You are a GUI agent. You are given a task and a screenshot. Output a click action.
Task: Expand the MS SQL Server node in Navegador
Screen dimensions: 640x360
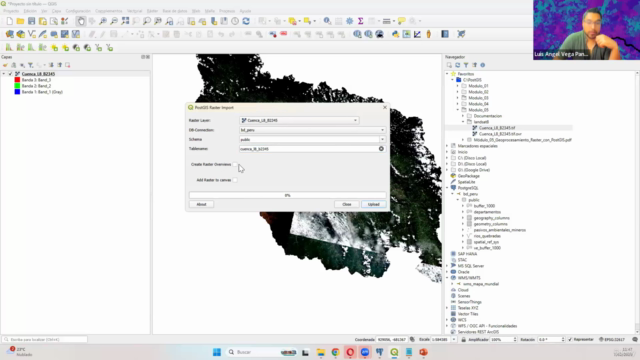coord(447,266)
